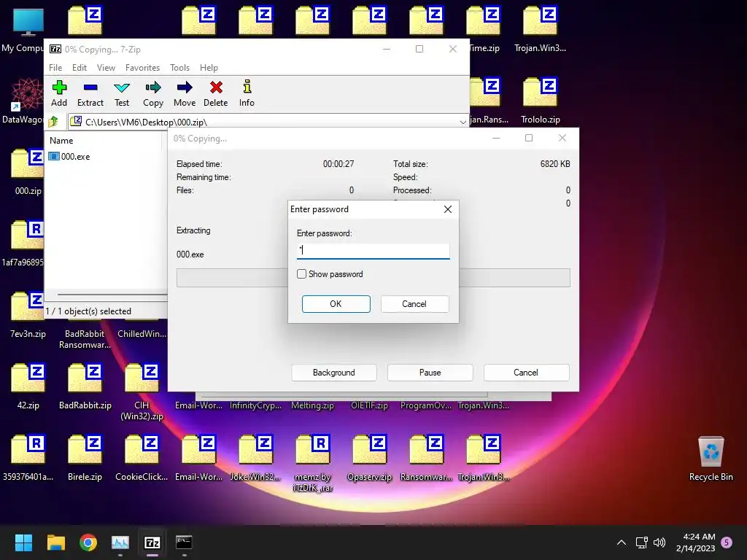The height and width of the screenshot is (560, 747).
Task: Select the 359376401a archive icon
Action: (28, 458)
